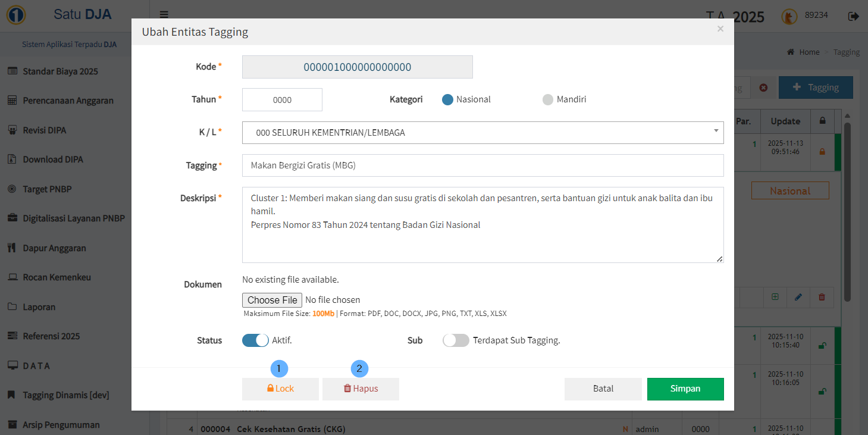This screenshot has width=868, height=435.
Task: Click the blue pencil edit icon
Action: pyautogui.click(x=798, y=297)
